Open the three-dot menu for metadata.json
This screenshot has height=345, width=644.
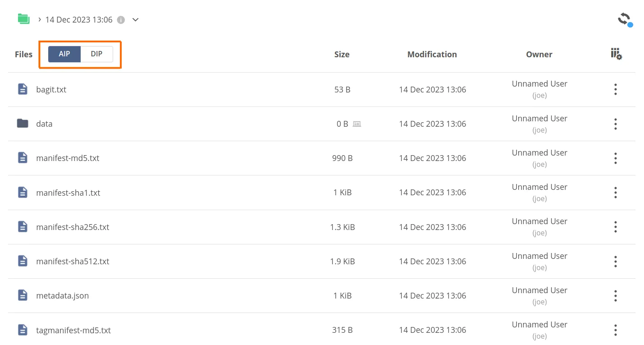point(616,296)
